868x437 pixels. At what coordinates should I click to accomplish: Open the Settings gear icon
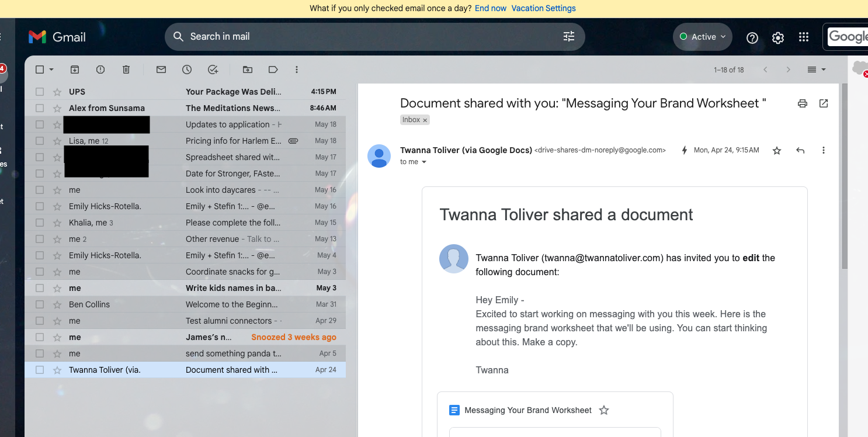(x=778, y=37)
